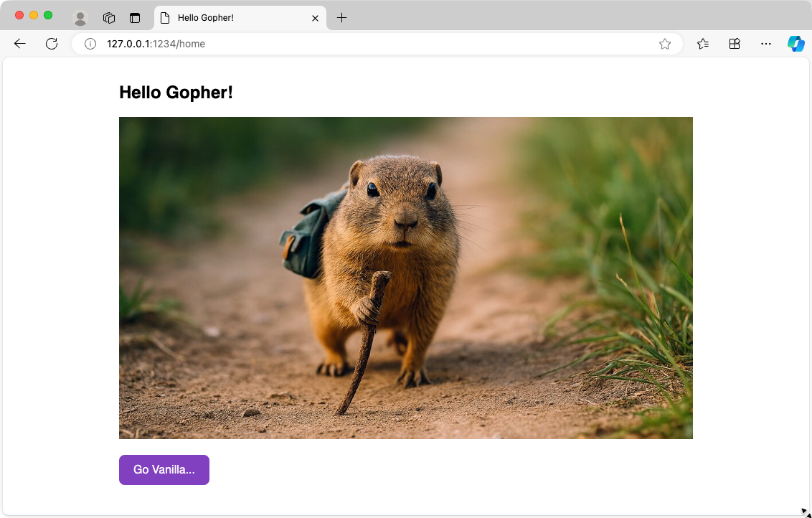This screenshot has width=812, height=518.
Task: Close the Hello Gopher! tab
Action: (x=315, y=18)
